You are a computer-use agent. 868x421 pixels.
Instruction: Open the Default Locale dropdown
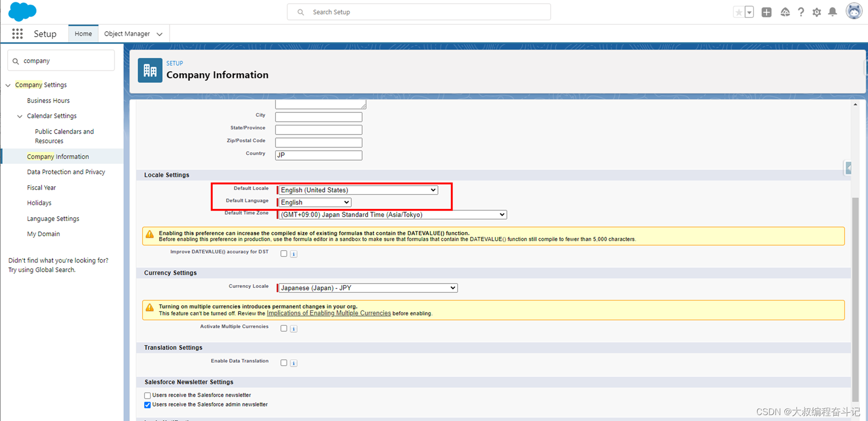point(358,190)
